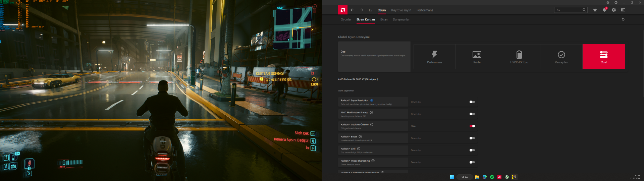Open the Oyunlar sub-tab

click(x=346, y=19)
